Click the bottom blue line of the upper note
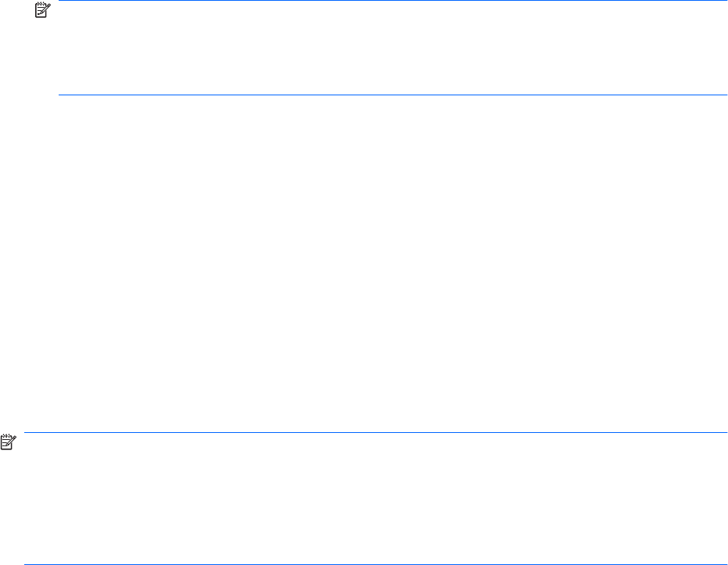728x565 pixels. click(x=391, y=95)
